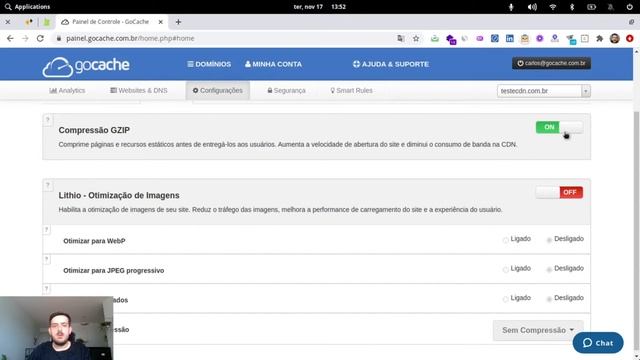Toggle Lithio Otimização de Imagens OFF switch
The image size is (640, 360).
(559, 193)
